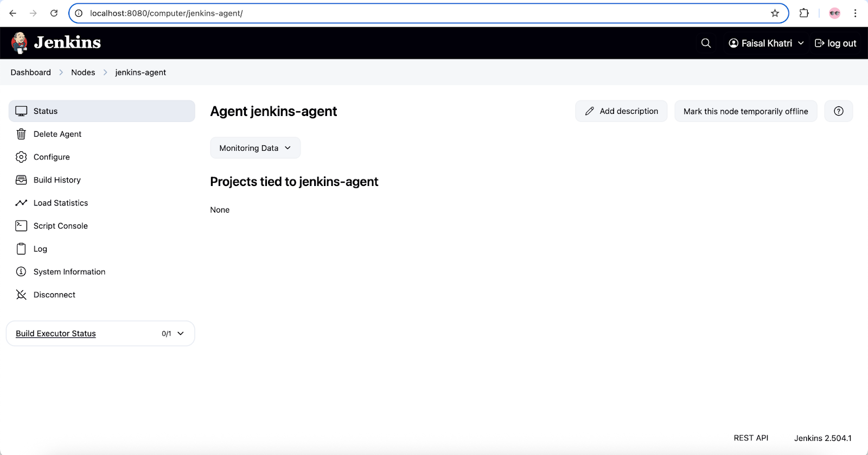Click the browser forward arrow

[33, 13]
